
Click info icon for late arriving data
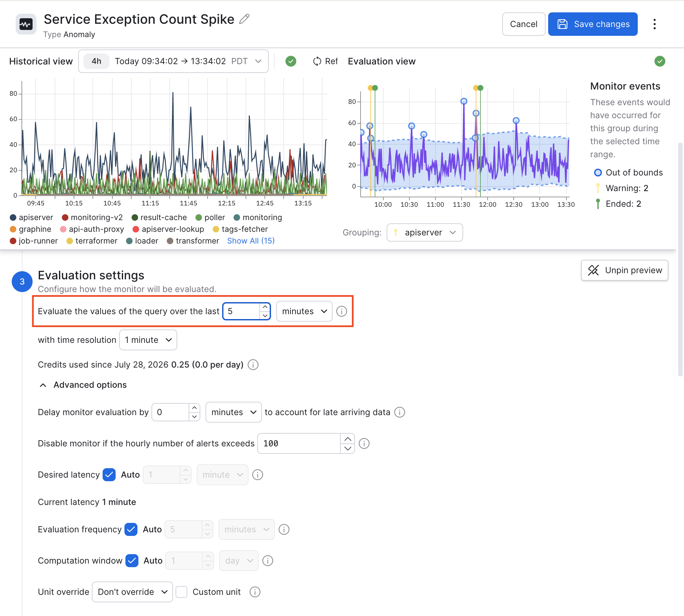400,412
